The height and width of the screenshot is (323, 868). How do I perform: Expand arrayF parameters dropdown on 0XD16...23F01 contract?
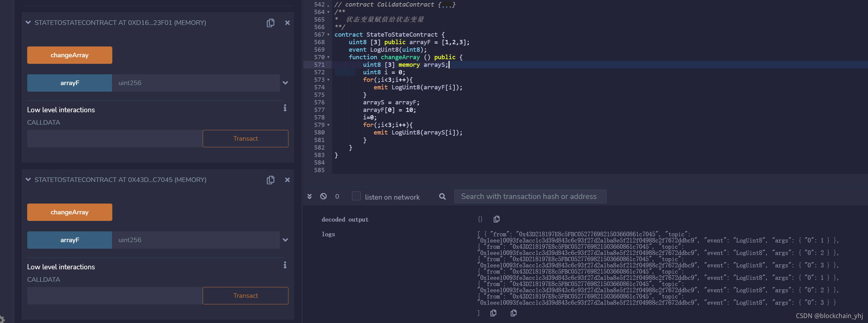click(x=286, y=83)
